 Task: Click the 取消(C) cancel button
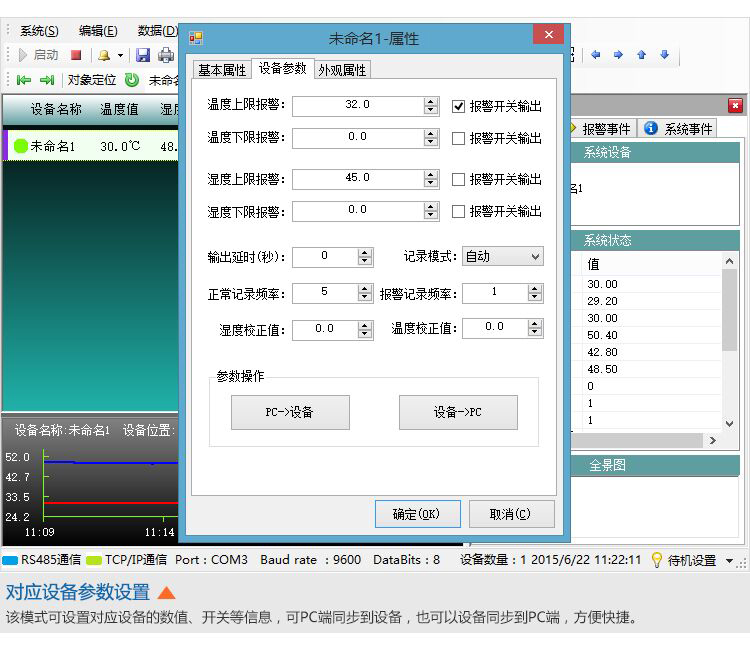511,514
